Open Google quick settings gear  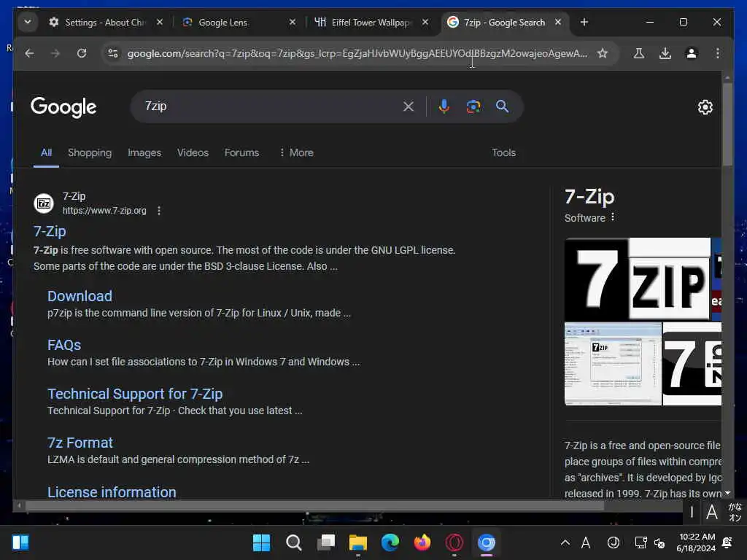tap(705, 107)
